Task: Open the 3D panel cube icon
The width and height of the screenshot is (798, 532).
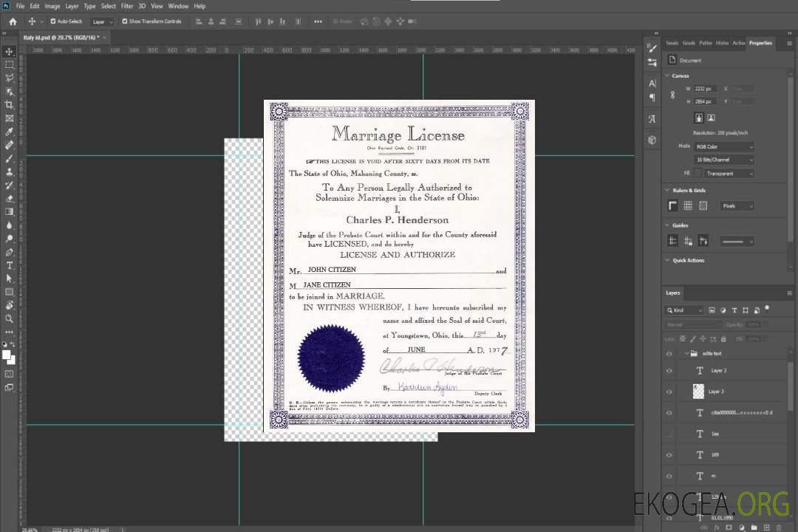Action: 652,140
